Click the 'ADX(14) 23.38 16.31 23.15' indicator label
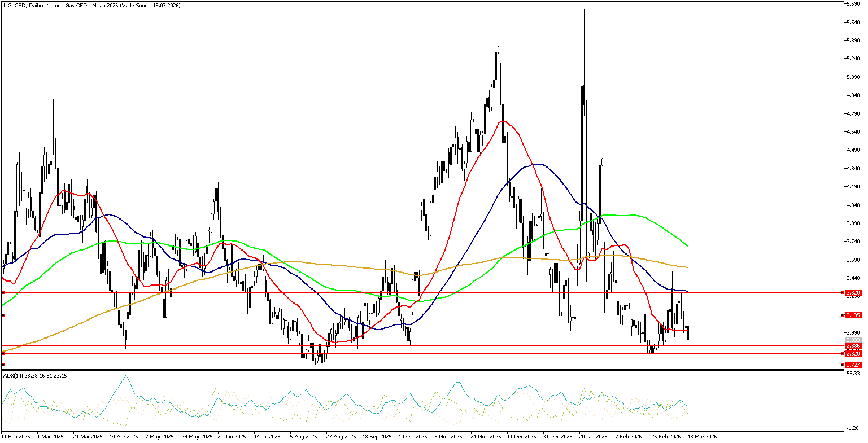The image size is (868, 443). (35, 375)
